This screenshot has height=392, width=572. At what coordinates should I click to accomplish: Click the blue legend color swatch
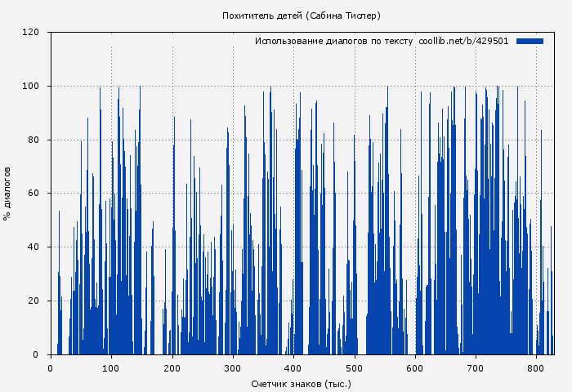(x=530, y=41)
